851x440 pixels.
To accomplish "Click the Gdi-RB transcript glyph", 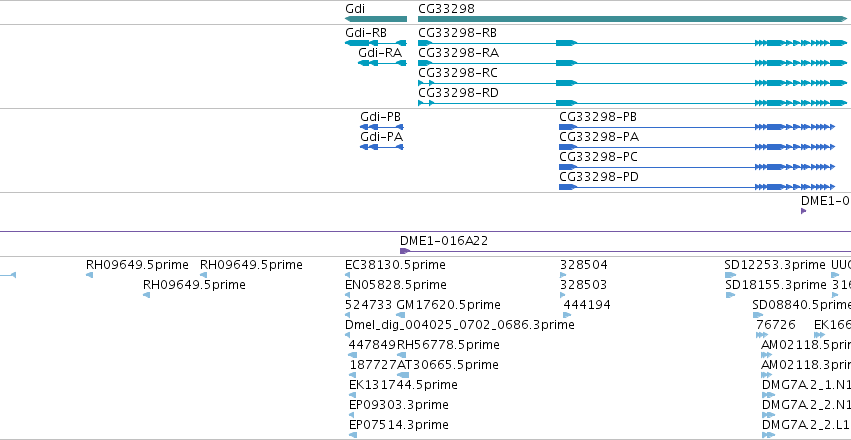I will tap(376, 43).
